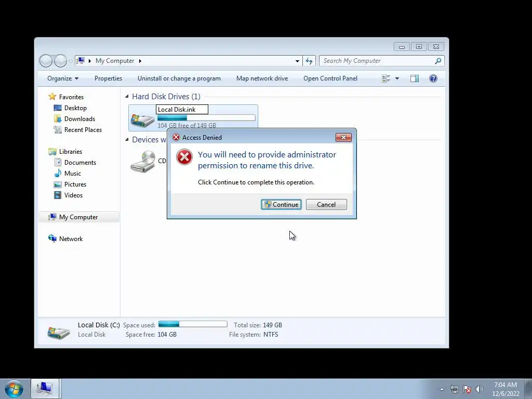The image size is (532, 399).
Task: Show the preview pane
Action: point(414,78)
